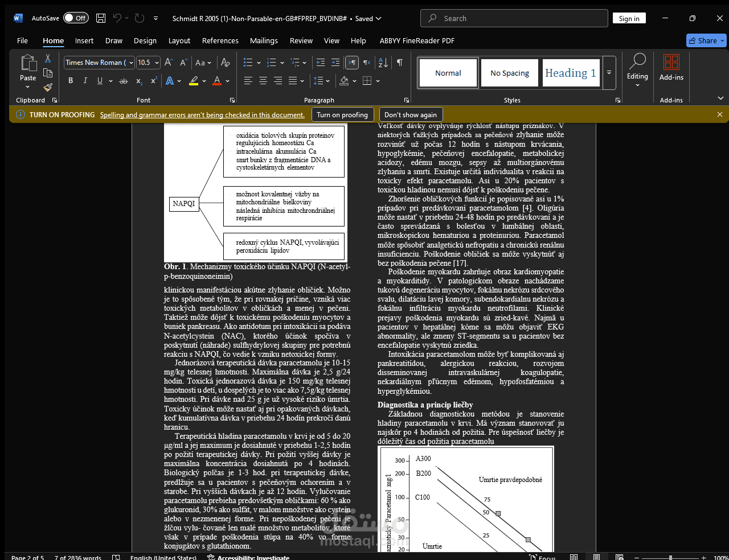Image resolution: width=729 pixels, height=560 pixels.
Task: Apply italic formatting
Action: [85, 81]
